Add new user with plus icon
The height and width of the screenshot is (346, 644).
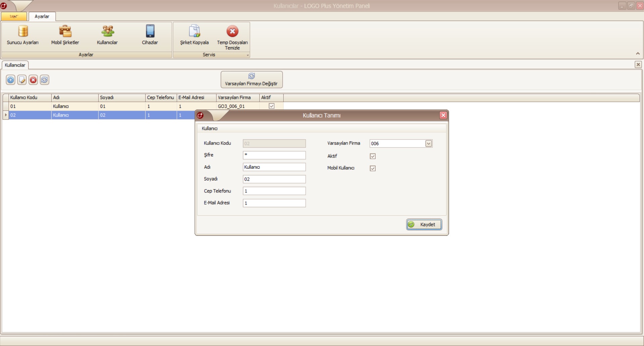[11, 80]
